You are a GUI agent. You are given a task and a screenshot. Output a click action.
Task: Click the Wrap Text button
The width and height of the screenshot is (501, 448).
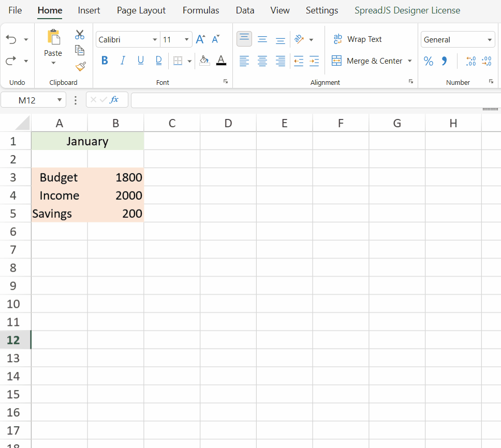point(357,39)
